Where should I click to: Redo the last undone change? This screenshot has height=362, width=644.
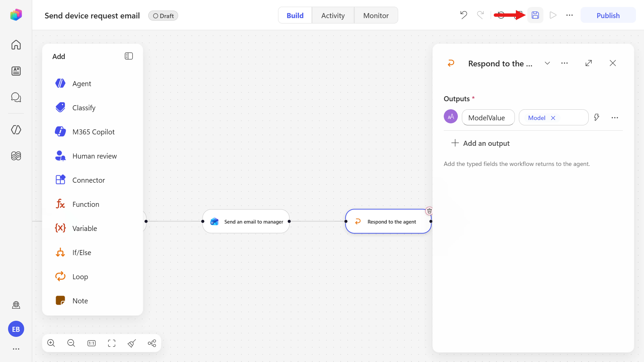click(480, 15)
